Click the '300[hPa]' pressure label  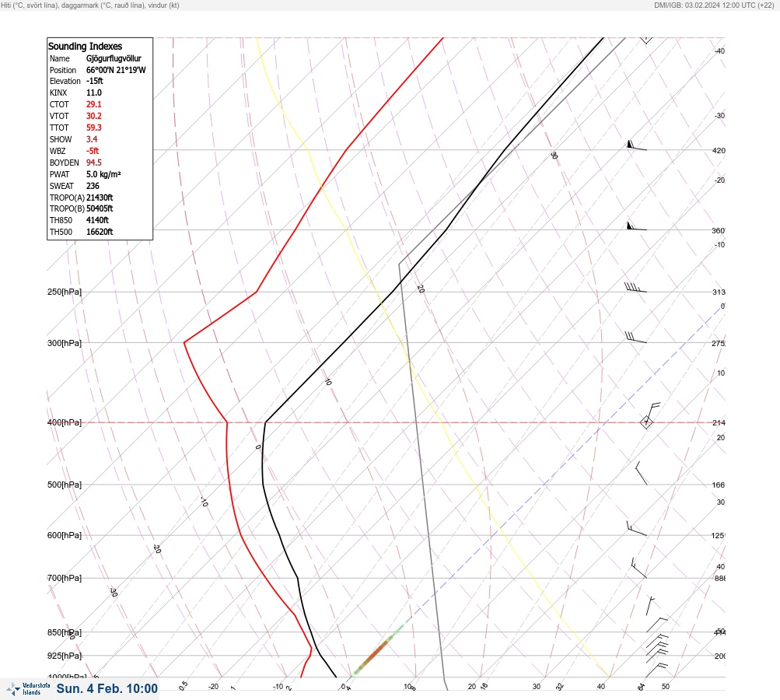[65, 343]
